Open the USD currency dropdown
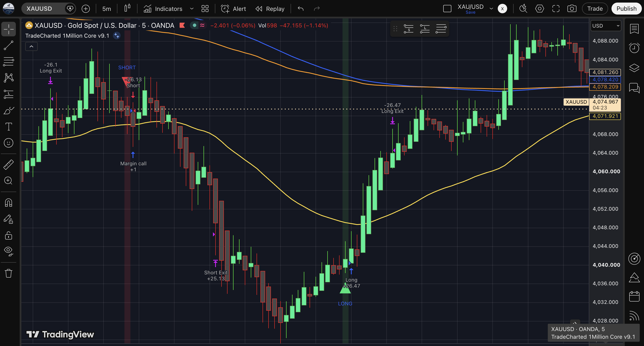 (606, 26)
